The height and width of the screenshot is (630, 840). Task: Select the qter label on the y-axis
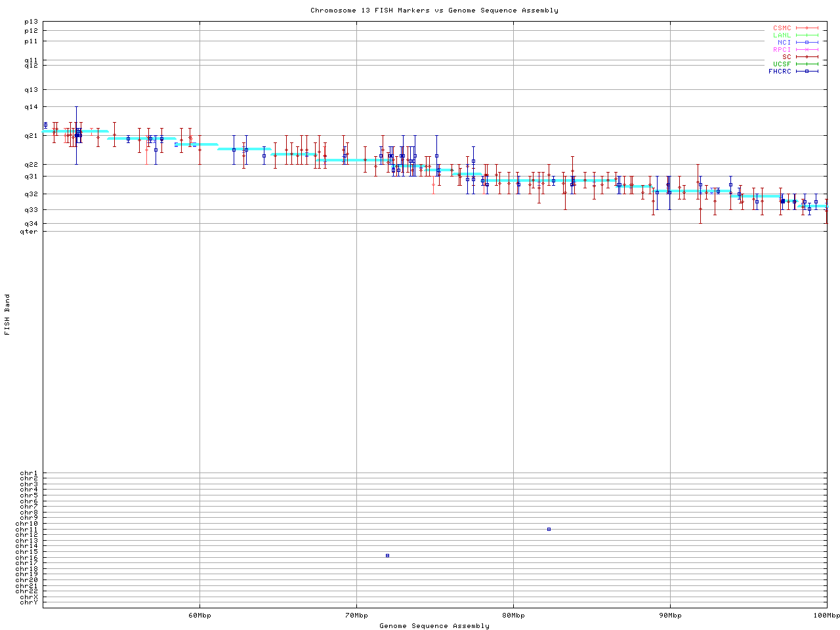29,231
